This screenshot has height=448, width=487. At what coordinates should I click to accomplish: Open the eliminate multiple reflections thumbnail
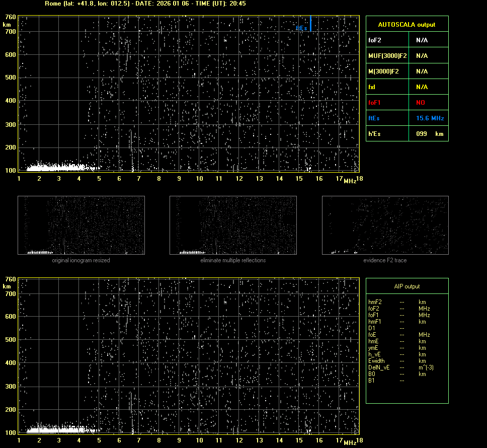[233, 225]
